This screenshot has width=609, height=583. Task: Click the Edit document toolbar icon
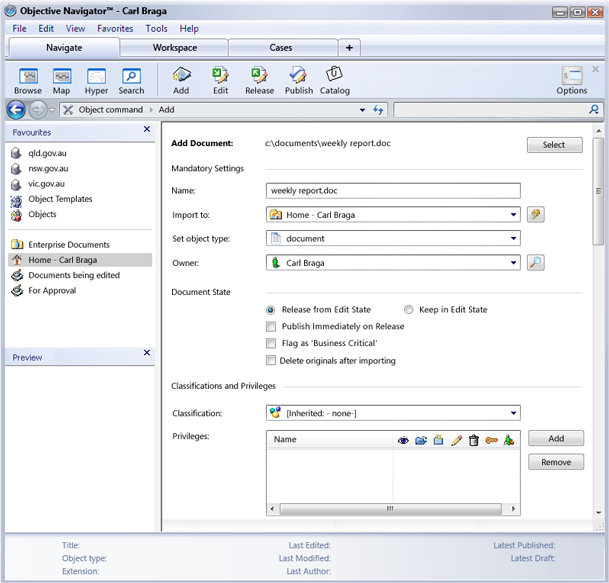tap(220, 80)
